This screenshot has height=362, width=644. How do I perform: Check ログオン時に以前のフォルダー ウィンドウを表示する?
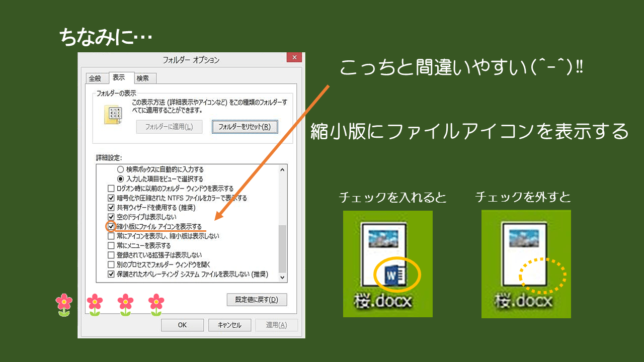(x=111, y=188)
